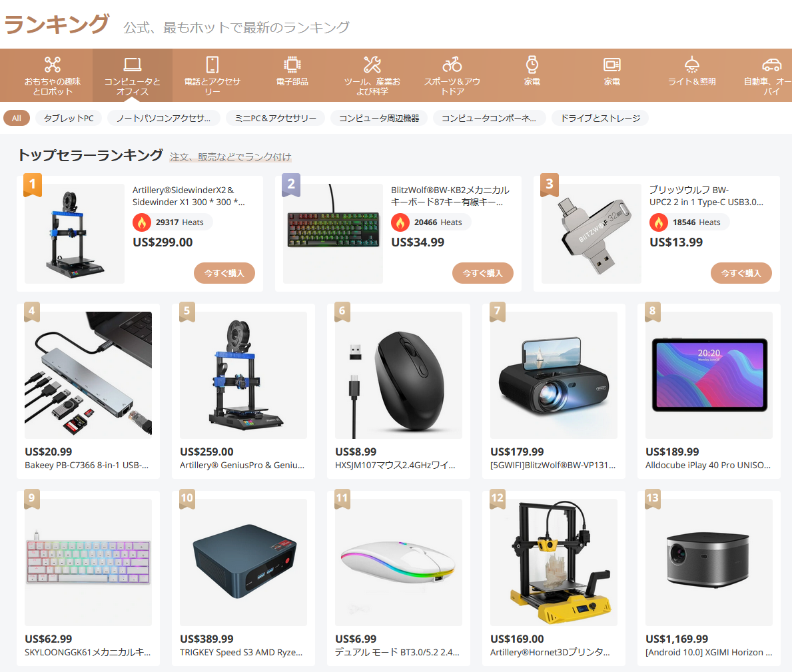Click the ランキング page heading

pyautogui.click(x=57, y=24)
